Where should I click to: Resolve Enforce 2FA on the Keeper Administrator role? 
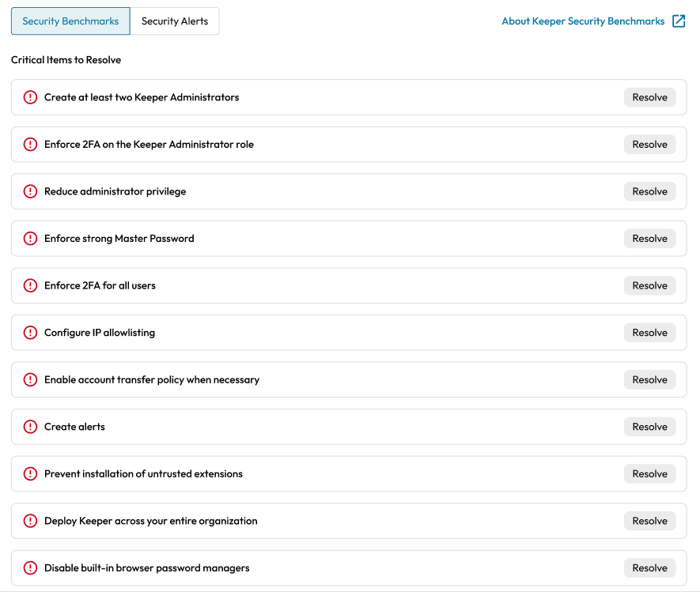[649, 145]
